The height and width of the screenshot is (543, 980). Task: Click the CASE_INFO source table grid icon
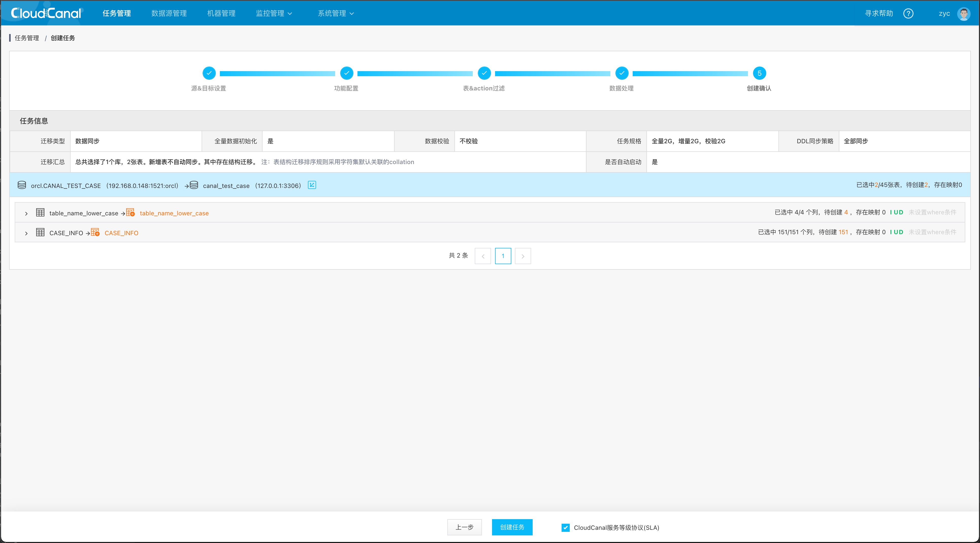point(40,232)
